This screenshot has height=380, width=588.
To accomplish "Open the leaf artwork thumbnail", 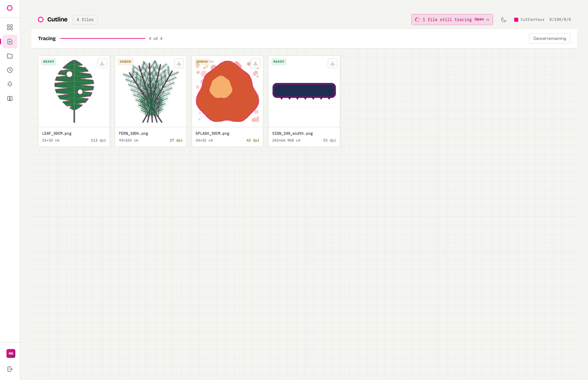I will point(74,92).
